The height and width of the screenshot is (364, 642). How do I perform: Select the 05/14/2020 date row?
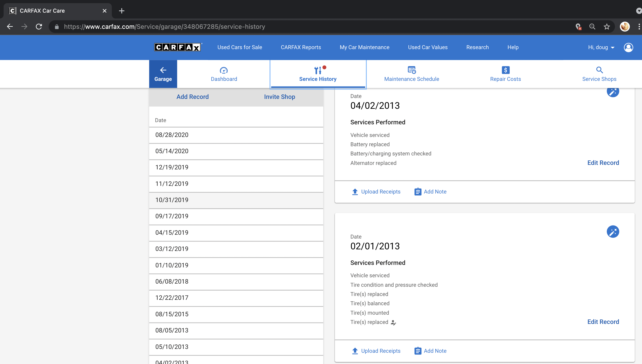click(x=236, y=152)
